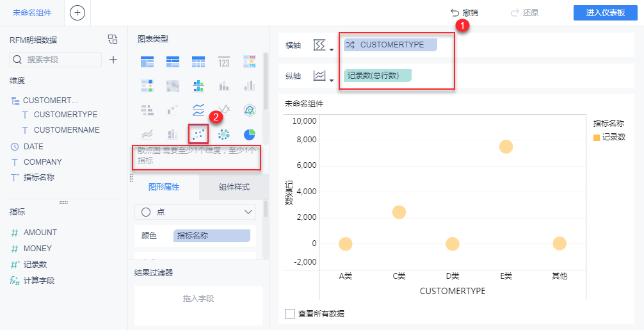Select the partitioned column chart type icon
Viewport: 644px width, 330px height.
point(198,85)
